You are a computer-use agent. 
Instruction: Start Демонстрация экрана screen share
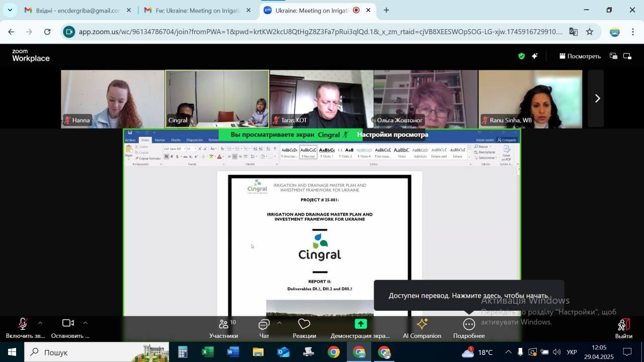point(360,328)
